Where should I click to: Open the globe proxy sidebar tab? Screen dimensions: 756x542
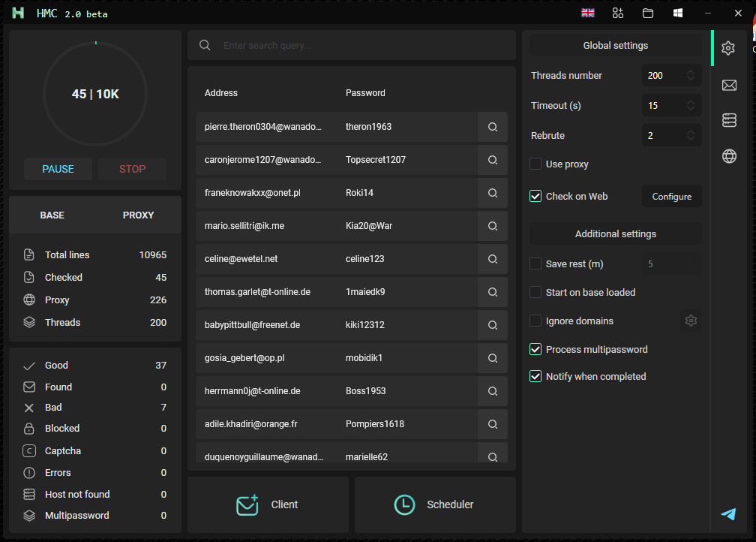pos(729,156)
